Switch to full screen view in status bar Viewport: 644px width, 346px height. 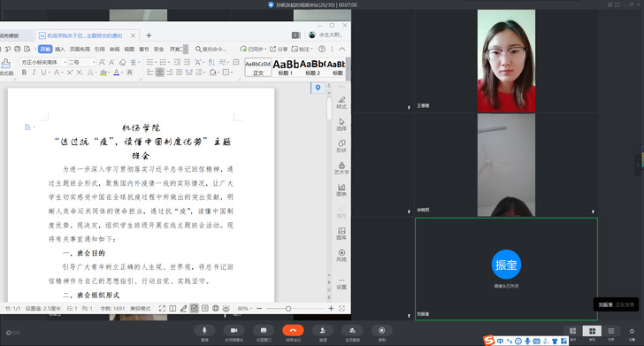click(162, 308)
